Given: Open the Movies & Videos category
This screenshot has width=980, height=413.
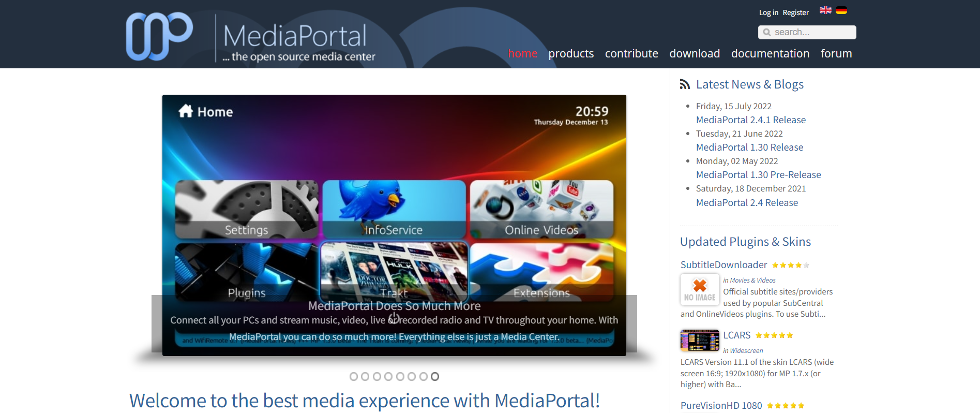Looking at the screenshot, I should click(752, 281).
